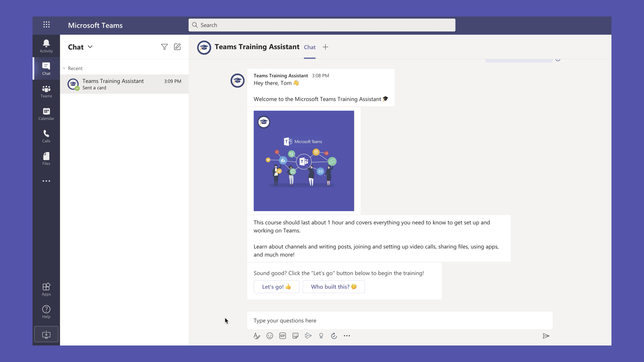644x362 pixels.
Task: Open the Apps store
Action: point(46,289)
